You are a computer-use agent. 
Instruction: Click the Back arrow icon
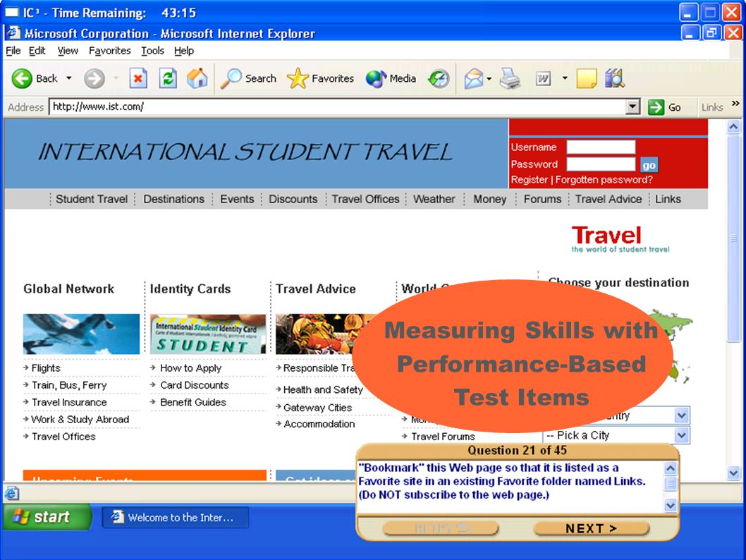pyautogui.click(x=22, y=78)
